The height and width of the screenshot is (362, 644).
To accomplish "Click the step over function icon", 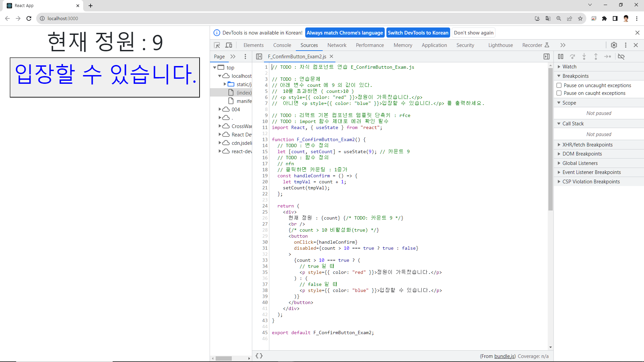I will click(573, 57).
